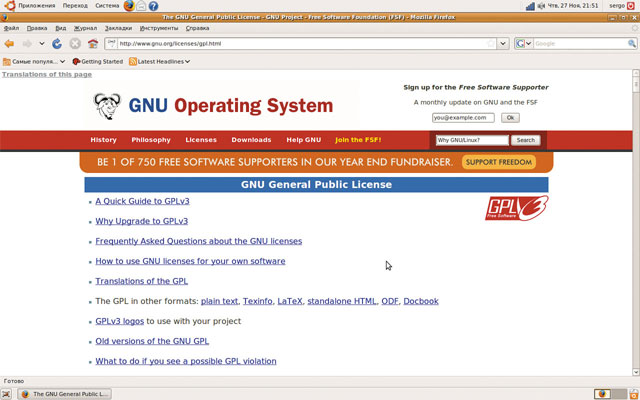Bookmark this page with the star icon

coord(491,43)
